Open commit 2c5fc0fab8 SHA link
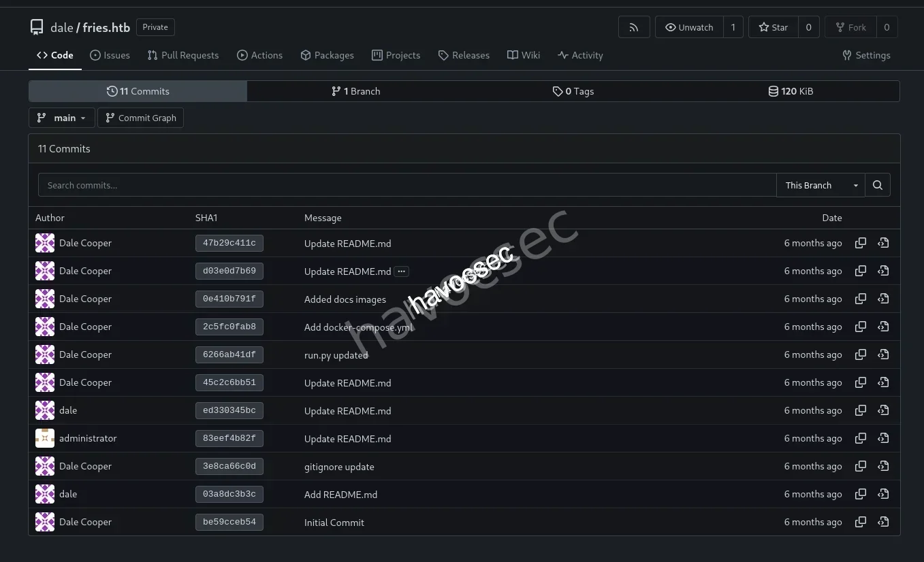Viewport: 924px width, 562px height. coord(229,327)
